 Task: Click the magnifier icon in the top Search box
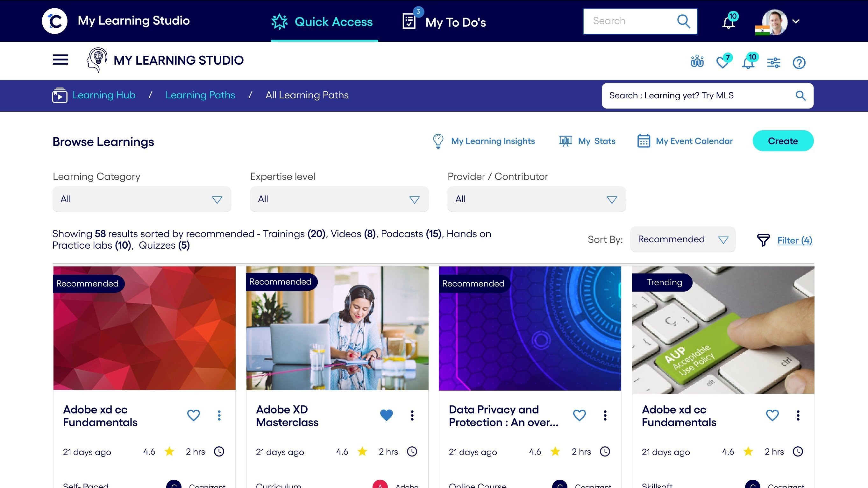(x=683, y=21)
